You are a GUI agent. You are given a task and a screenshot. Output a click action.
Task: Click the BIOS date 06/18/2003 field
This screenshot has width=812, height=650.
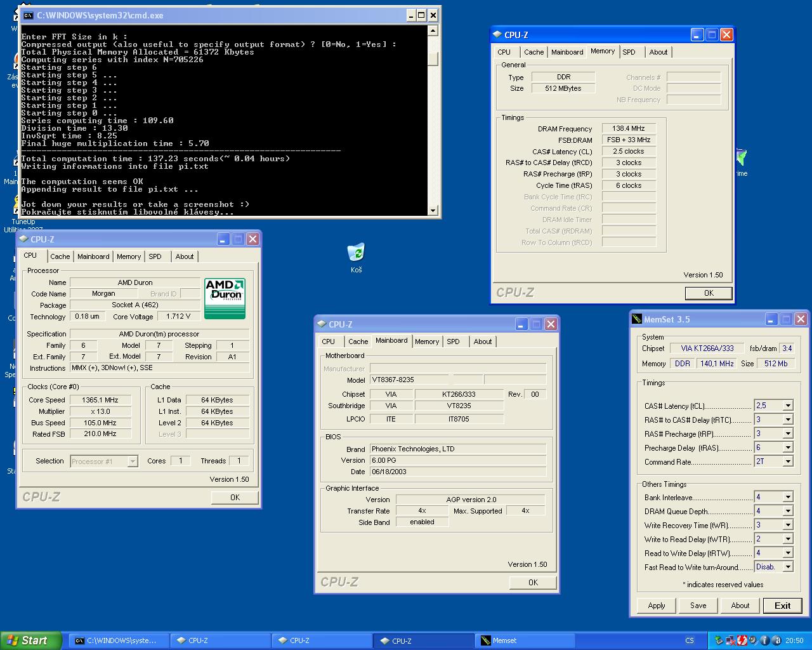[x=458, y=472]
